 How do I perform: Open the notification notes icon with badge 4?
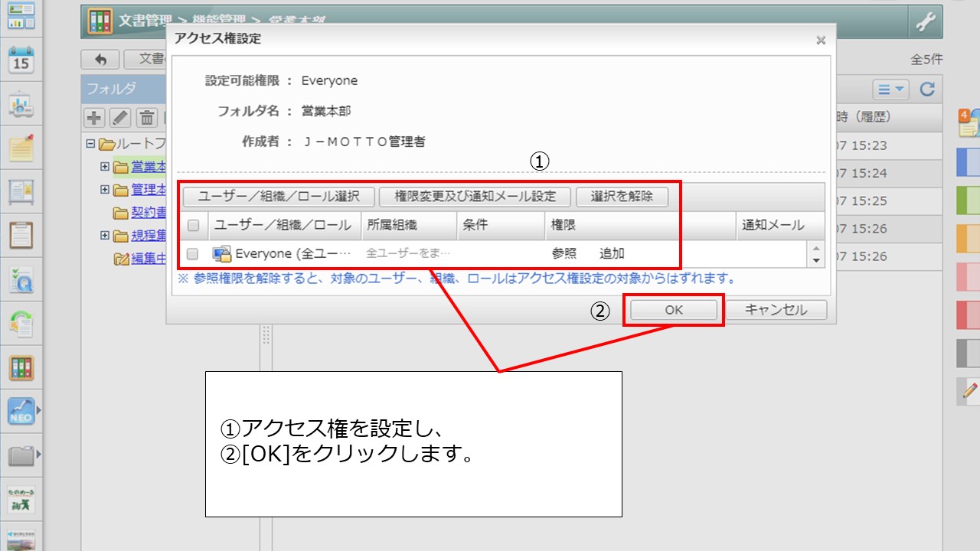[969, 122]
